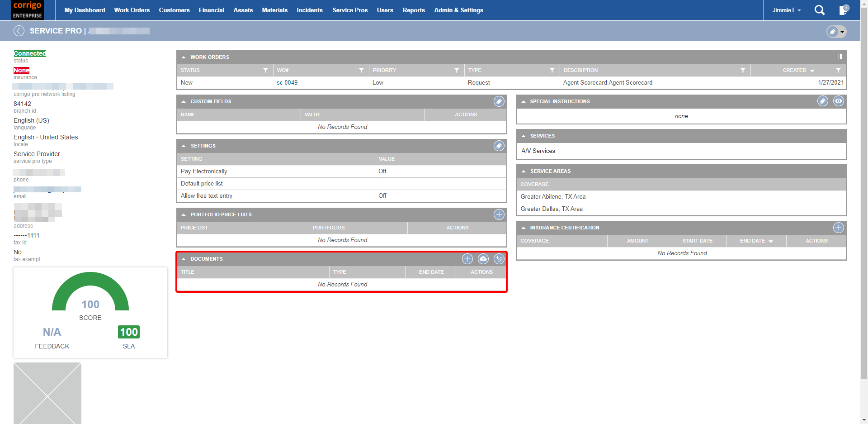868x424 pixels.
Task: Add Insurance Certification plus icon
Action: click(x=839, y=228)
